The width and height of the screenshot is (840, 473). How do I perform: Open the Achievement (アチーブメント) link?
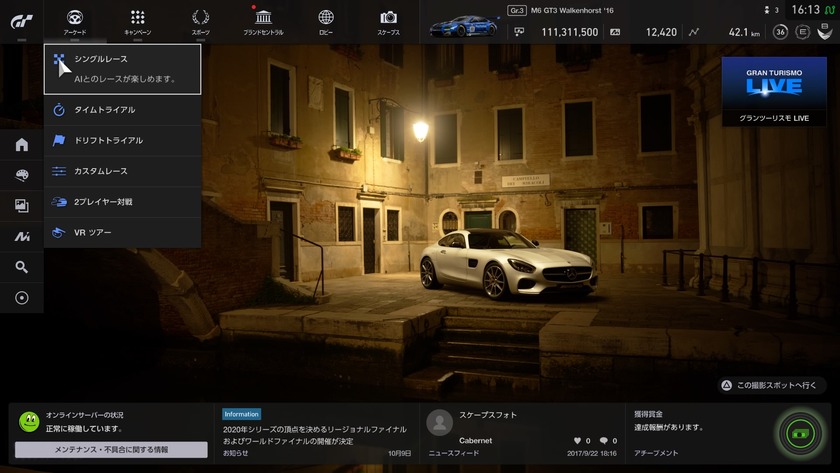point(656,453)
